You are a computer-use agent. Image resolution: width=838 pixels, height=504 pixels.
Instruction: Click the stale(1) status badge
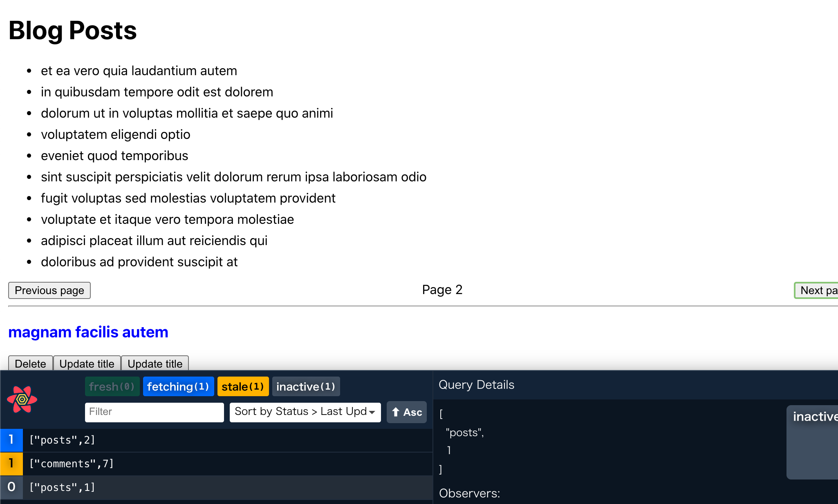[243, 386]
